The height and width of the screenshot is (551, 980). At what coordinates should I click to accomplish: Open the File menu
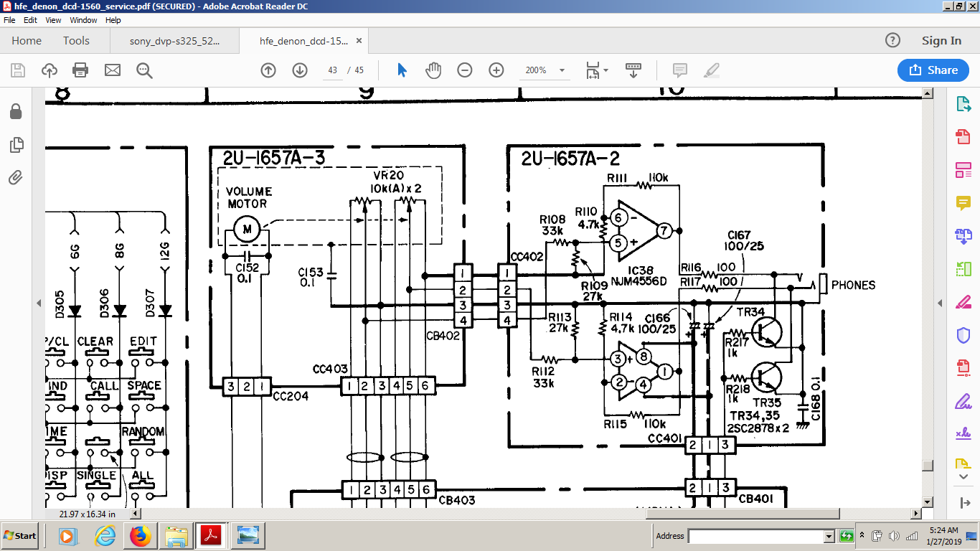[9, 20]
